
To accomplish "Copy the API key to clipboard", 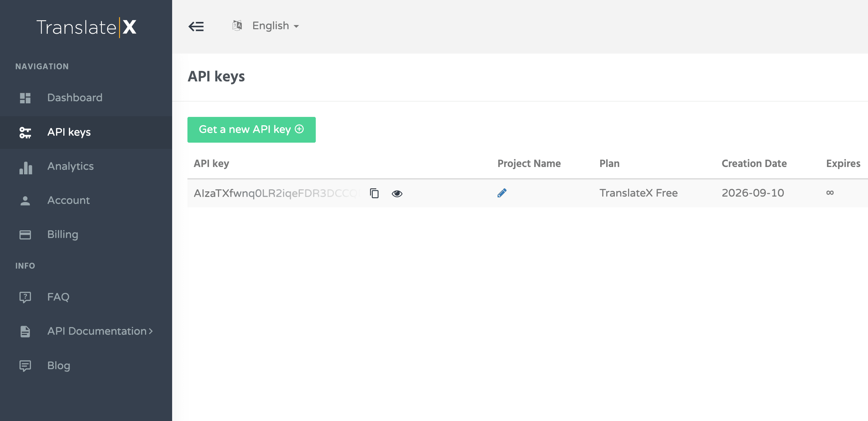I will (x=374, y=193).
